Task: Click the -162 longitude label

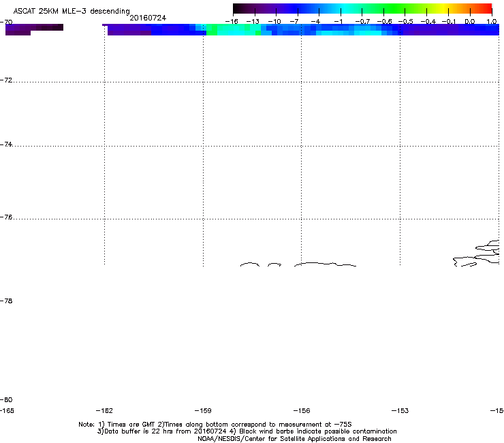Action: [104, 410]
